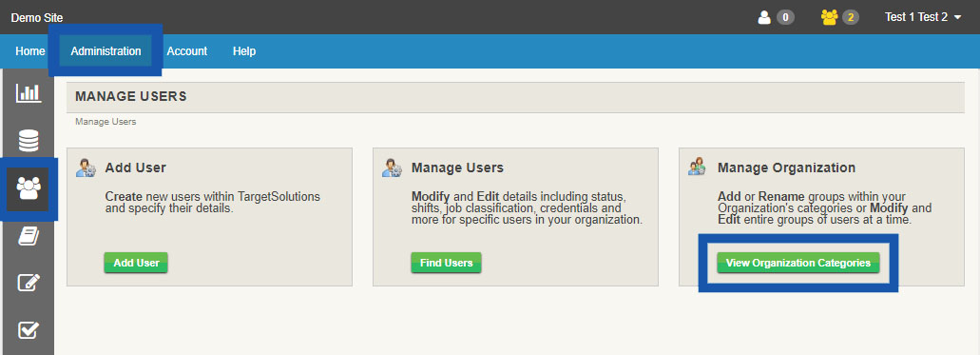Select the users group sidebar icon
The image size is (980, 355).
(x=29, y=187)
